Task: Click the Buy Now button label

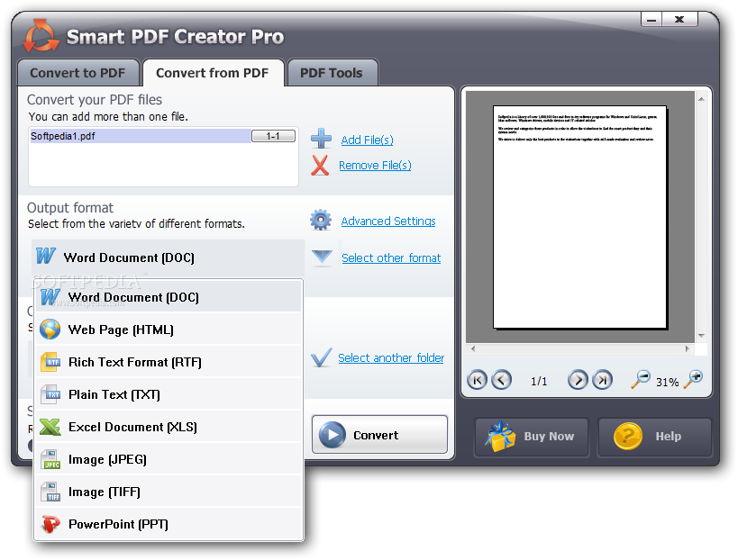Action: click(549, 437)
